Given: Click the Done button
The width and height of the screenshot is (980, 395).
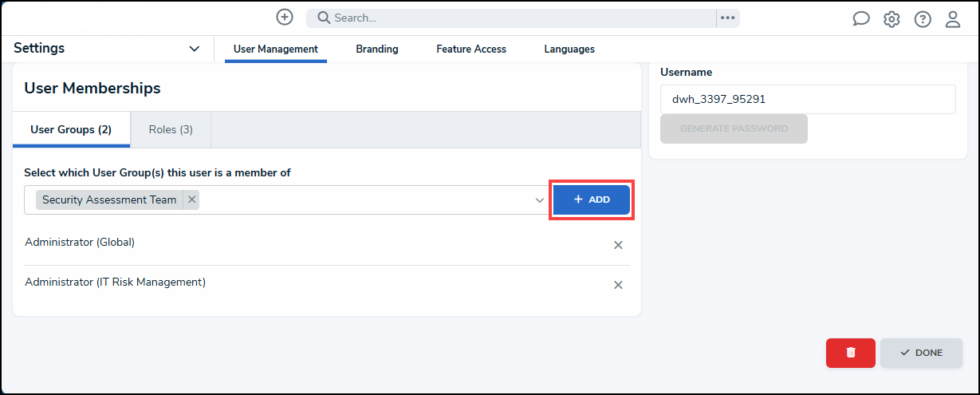Looking at the screenshot, I should pyautogui.click(x=921, y=353).
